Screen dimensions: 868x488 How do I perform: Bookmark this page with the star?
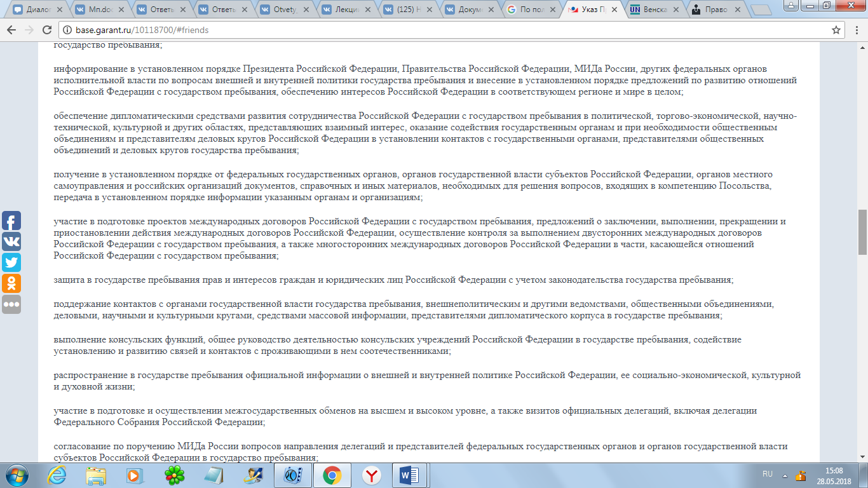point(836,30)
